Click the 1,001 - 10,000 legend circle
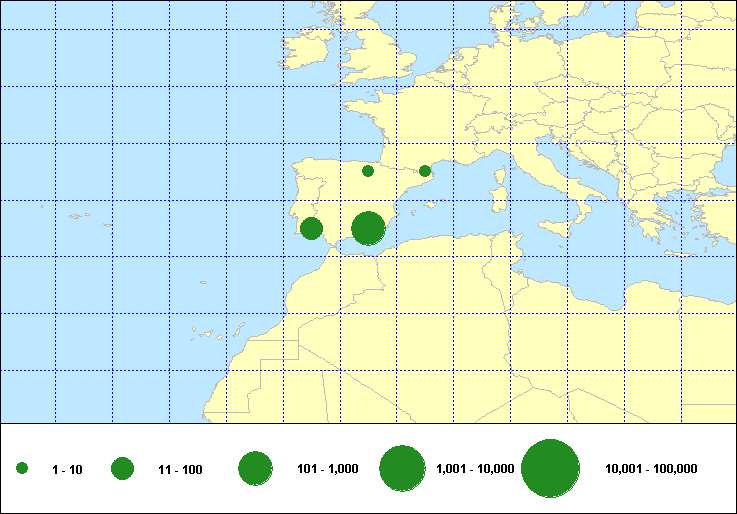737x514 pixels. (x=404, y=469)
